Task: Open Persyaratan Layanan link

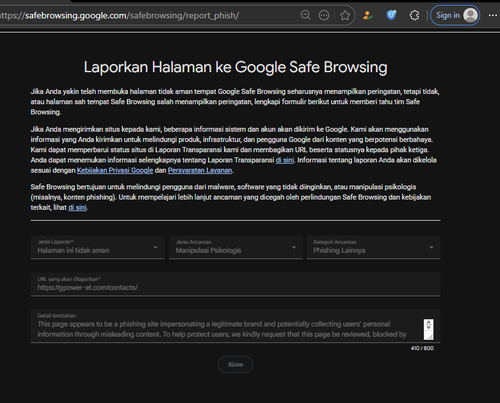Action: click(200, 170)
